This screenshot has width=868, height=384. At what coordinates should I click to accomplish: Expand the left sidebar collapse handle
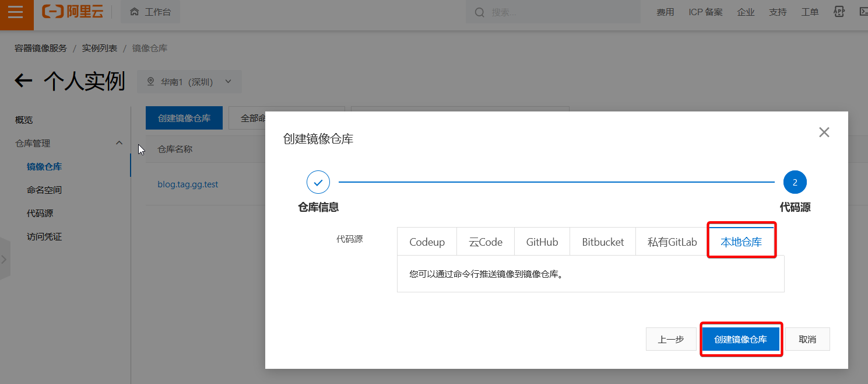(x=5, y=259)
